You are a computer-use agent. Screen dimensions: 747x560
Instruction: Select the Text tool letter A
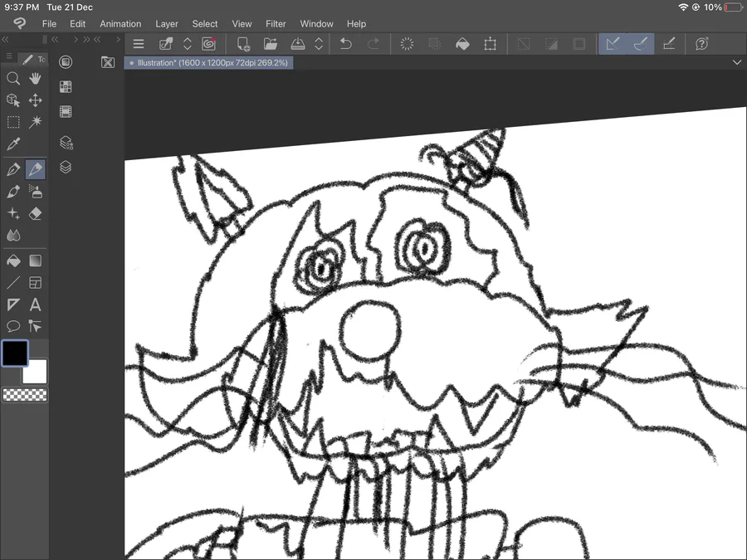tap(35, 304)
